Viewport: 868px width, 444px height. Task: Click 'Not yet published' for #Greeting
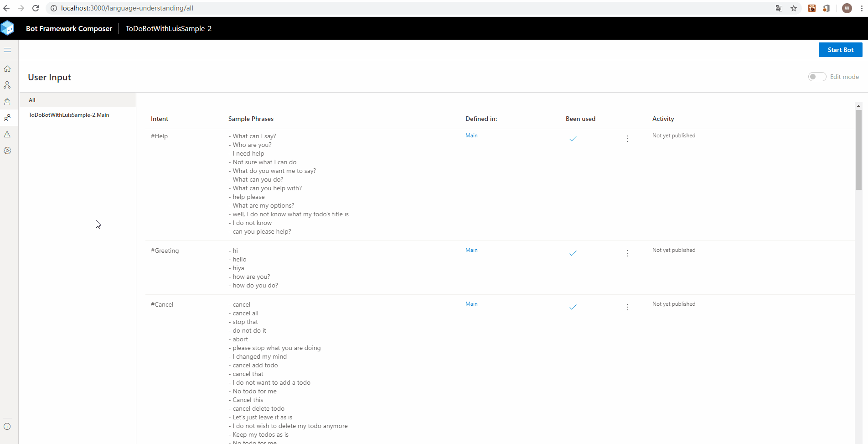(674, 250)
